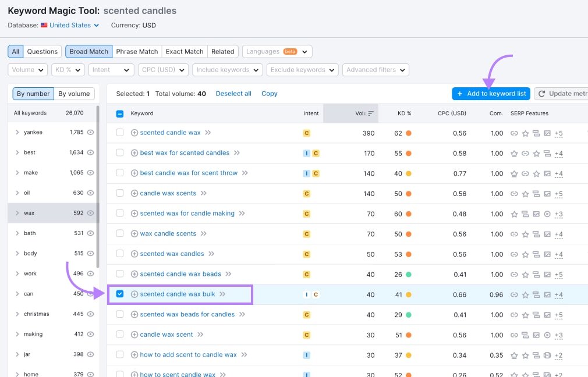
Task: Click the reviews star icon on best wax for scented candles row
Action: 536,153
